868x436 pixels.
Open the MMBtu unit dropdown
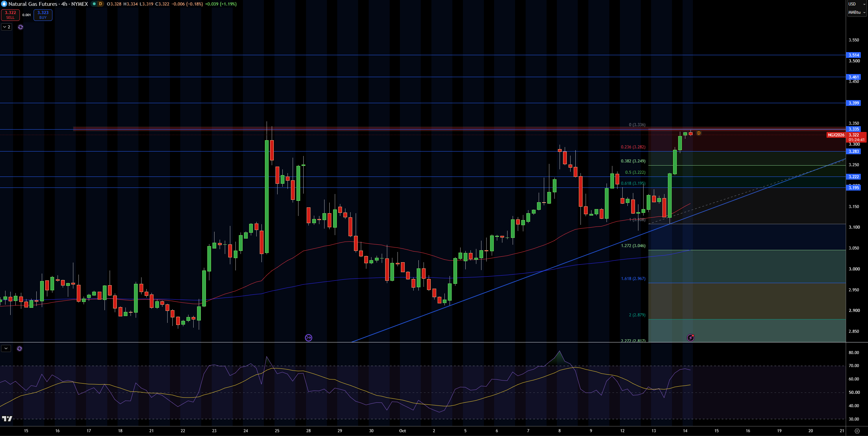tap(856, 12)
